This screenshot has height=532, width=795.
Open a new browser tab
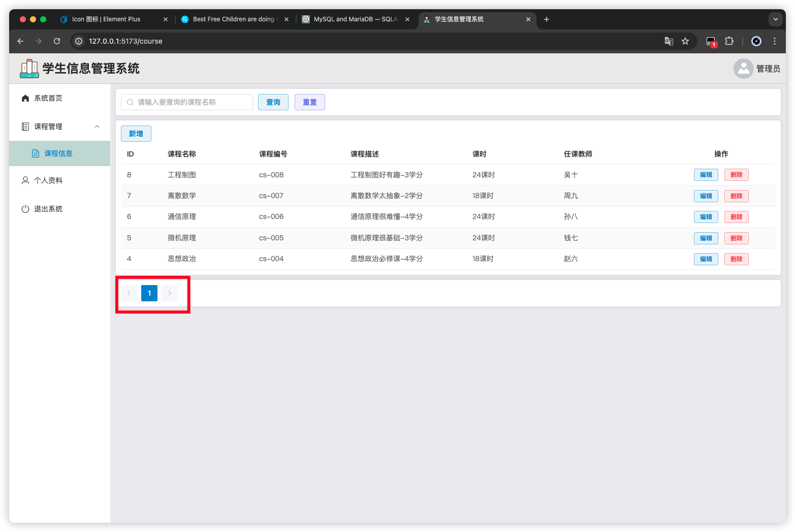547,19
